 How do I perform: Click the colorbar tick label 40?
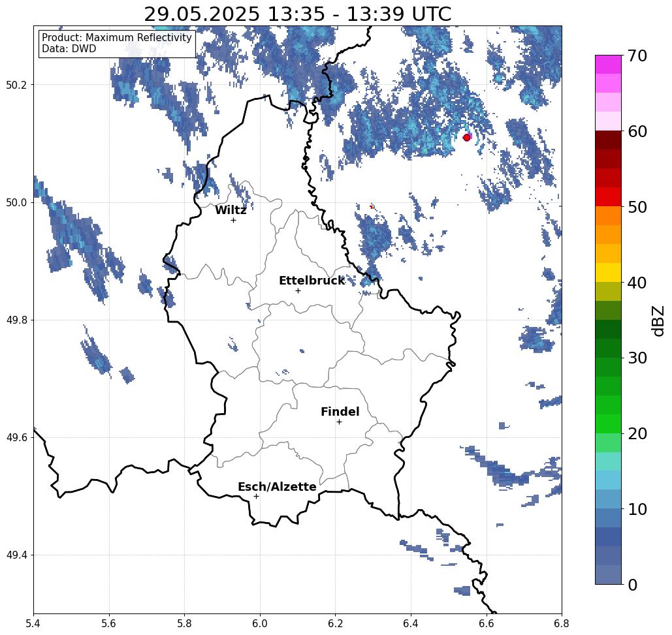(637, 283)
